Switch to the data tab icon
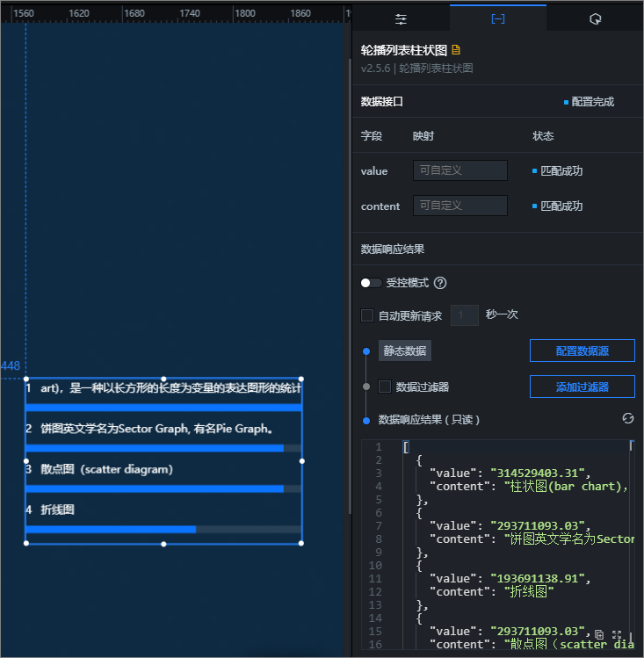 tap(498, 18)
